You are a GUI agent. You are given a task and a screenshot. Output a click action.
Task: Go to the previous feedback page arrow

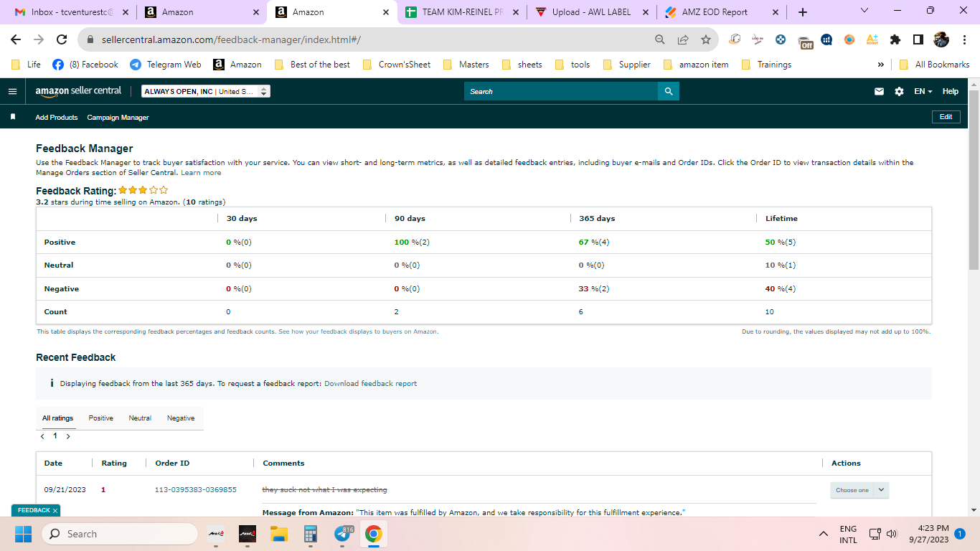(x=42, y=436)
